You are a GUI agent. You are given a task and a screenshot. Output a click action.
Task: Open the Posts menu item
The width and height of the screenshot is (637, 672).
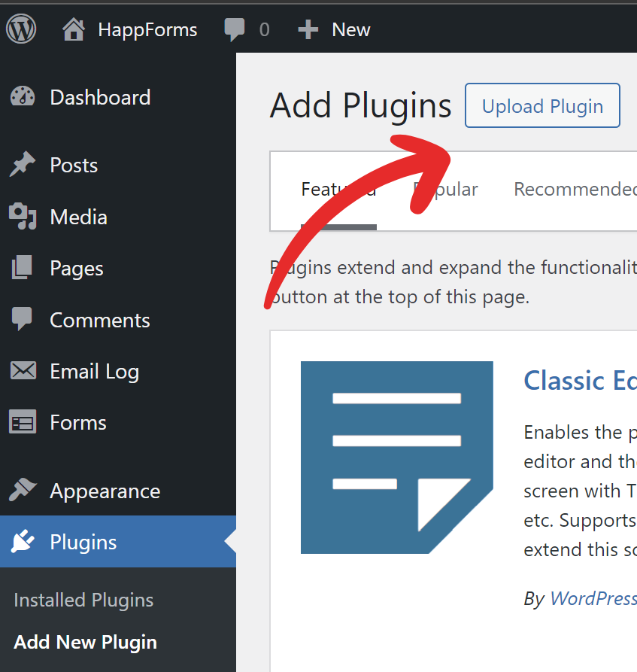click(74, 166)
